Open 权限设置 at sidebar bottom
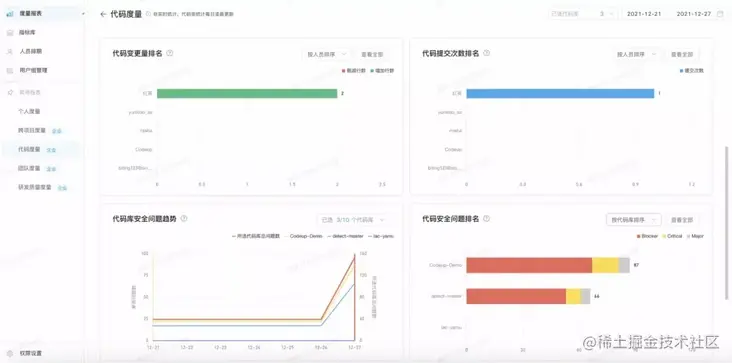732x363 pixels. coord(31,353)
